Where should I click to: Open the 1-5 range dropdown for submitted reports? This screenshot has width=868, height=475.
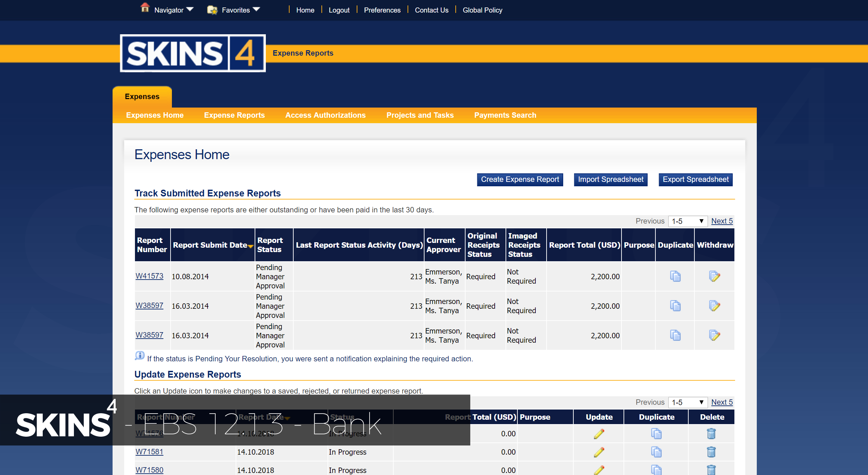point(688,221)
